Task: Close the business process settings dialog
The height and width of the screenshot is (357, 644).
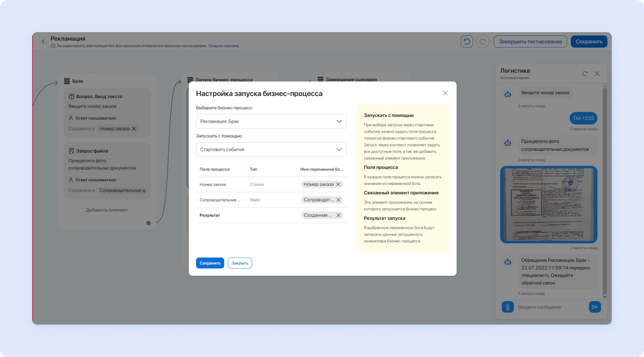Action: (445, 93)
